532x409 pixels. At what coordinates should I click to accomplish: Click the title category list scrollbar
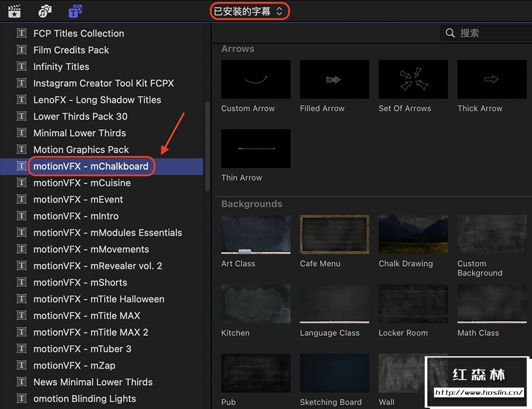click(x=207, y=146)
